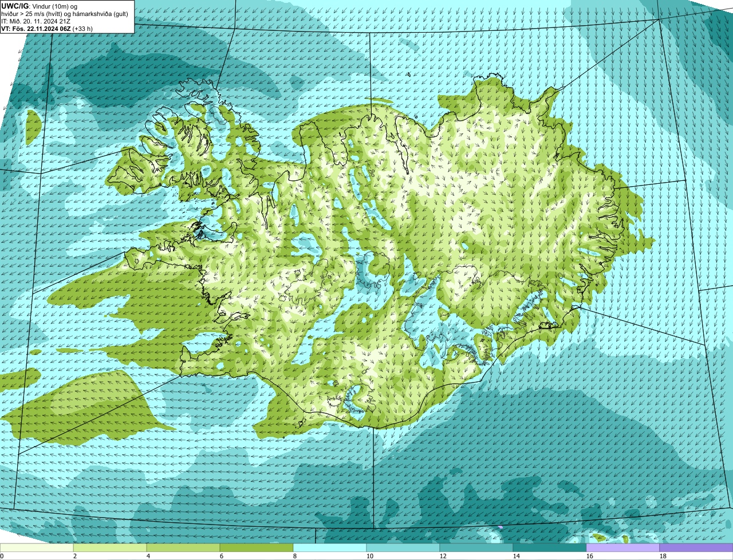Choose the 6–8 m/s olive green legend swatch
733x560 pixels.
pyautogui.click(x=257, y=547)
